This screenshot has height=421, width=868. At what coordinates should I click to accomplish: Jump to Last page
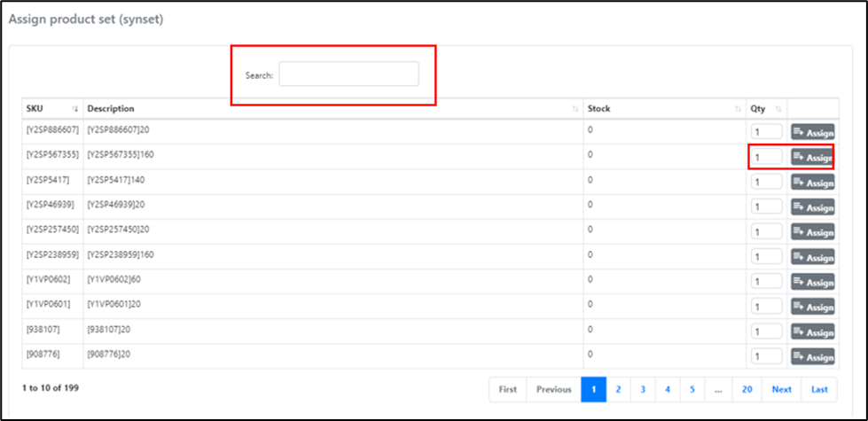[x=818, y=389]
